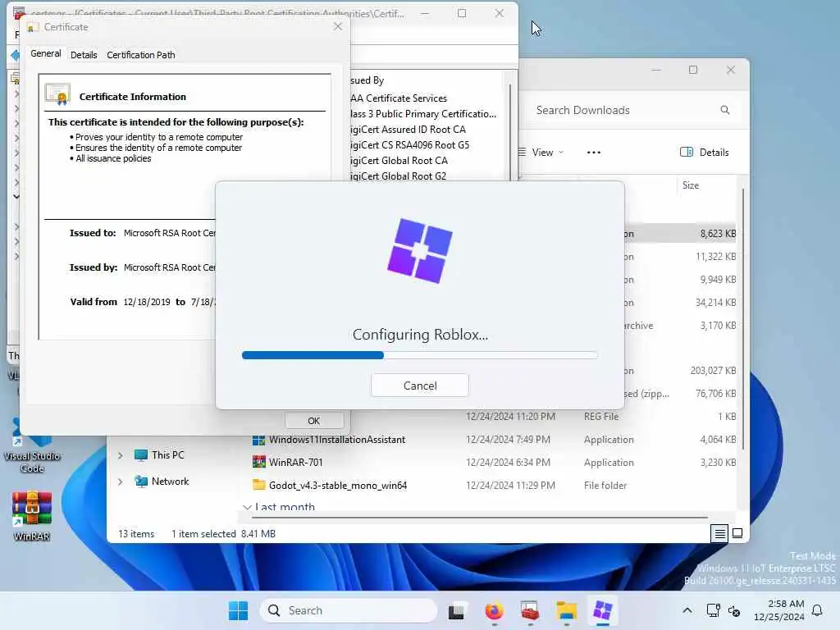Click the Search Downloads field
This screenshot has width=840, height=630.
(x=634, y=110)
